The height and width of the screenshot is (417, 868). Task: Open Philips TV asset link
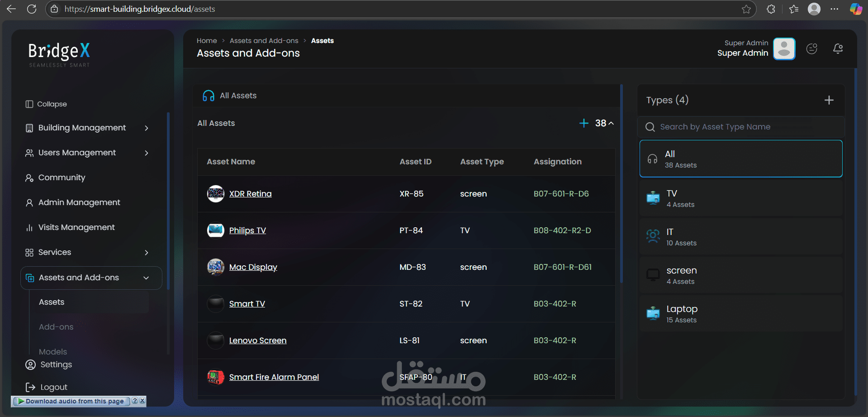tap(247, 230)
